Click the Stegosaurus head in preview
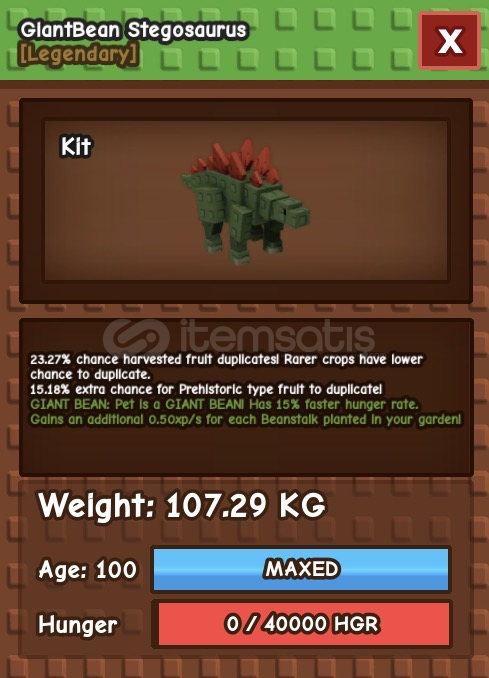 [x=294, y=212]
